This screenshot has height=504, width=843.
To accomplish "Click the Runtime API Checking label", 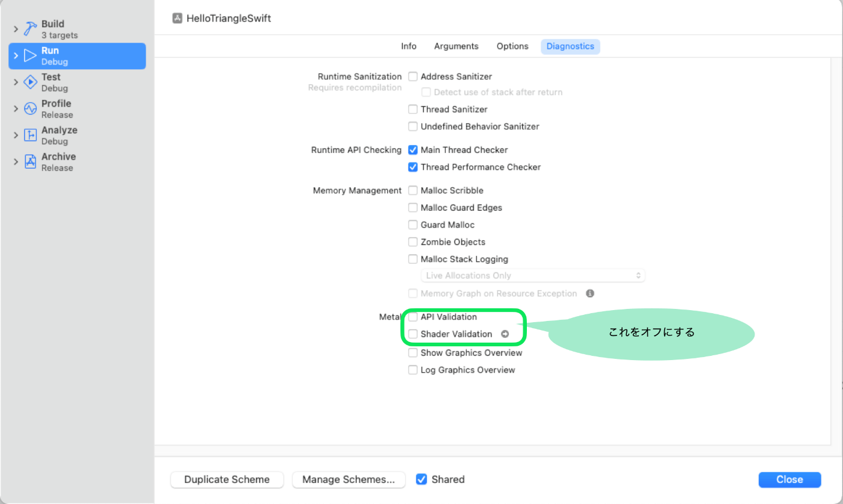I will click(x=356, y=150).
